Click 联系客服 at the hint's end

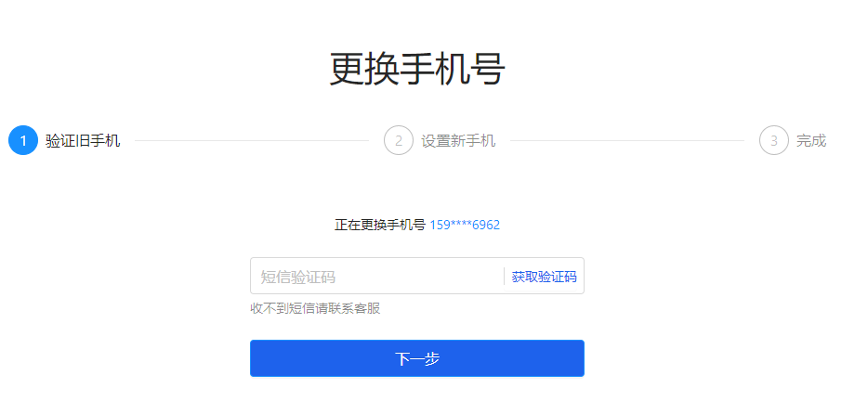(x=358, y=308)
